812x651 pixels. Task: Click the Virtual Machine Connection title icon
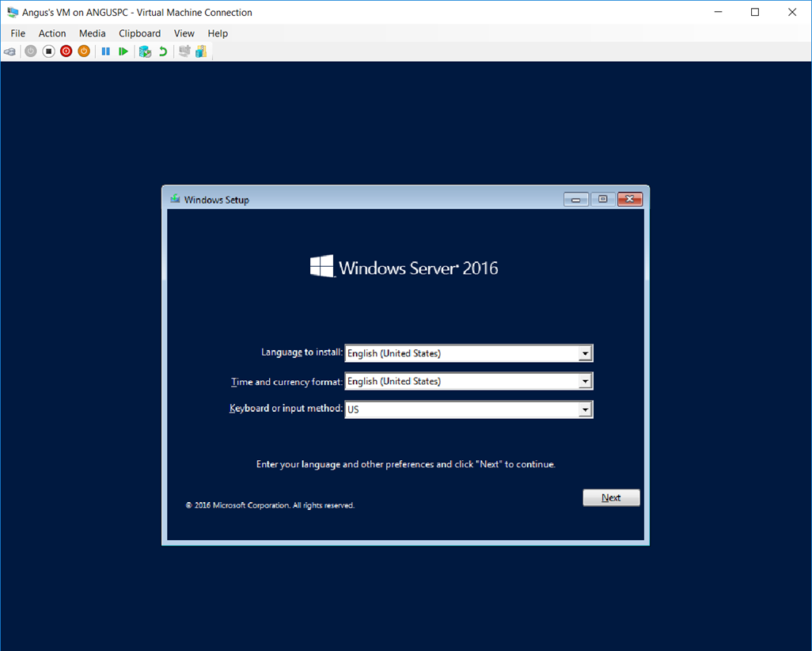click(x=13, y=13)
